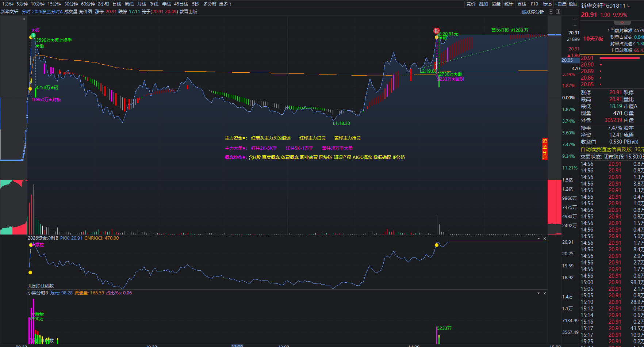Open dropdown arrow of 小圆分时B sub-panel
Viewport: 644px width, 347px height.
click(x=539, y=293)
